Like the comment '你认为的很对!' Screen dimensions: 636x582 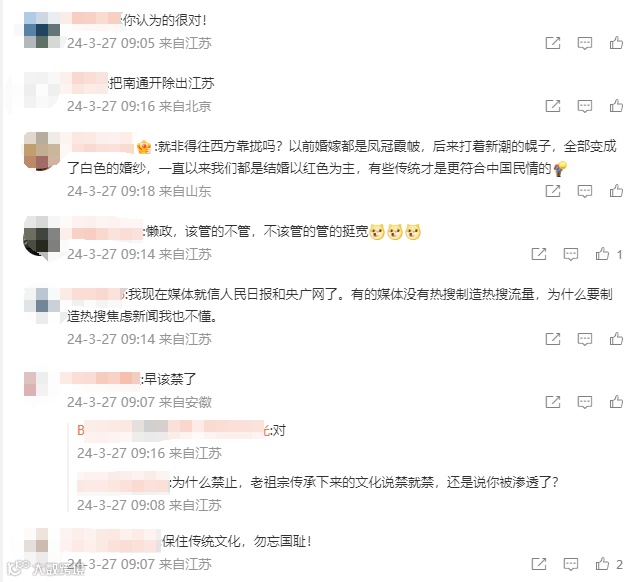616,43
